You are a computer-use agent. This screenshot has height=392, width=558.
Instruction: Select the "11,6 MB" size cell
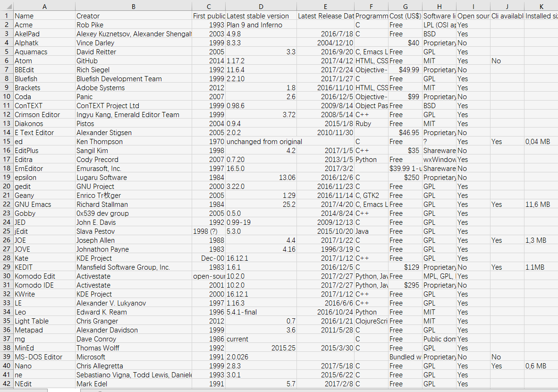541,205
